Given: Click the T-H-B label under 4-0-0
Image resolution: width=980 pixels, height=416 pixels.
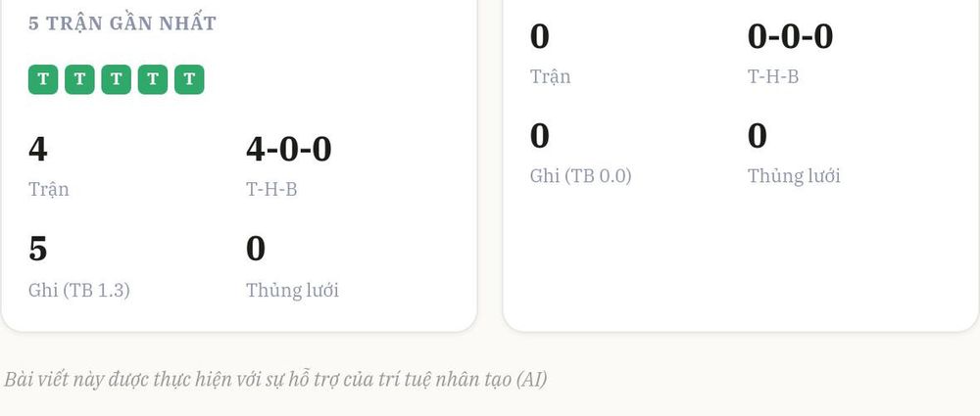Looking at the screenshot, I should click(x=271, y=189).
